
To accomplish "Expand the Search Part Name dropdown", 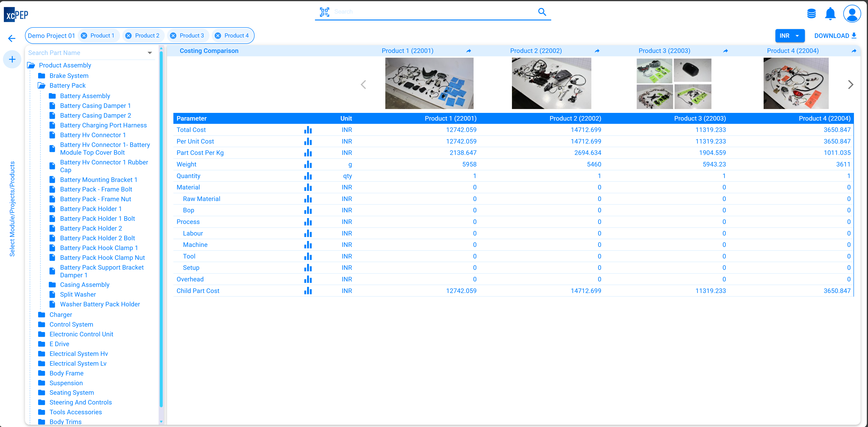I will click(149, 53).
